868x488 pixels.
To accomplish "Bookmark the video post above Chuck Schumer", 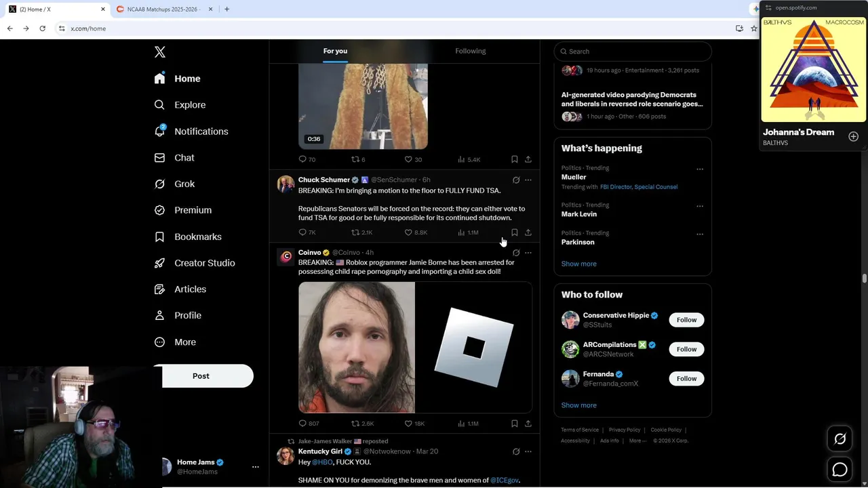I will (515, 159).
